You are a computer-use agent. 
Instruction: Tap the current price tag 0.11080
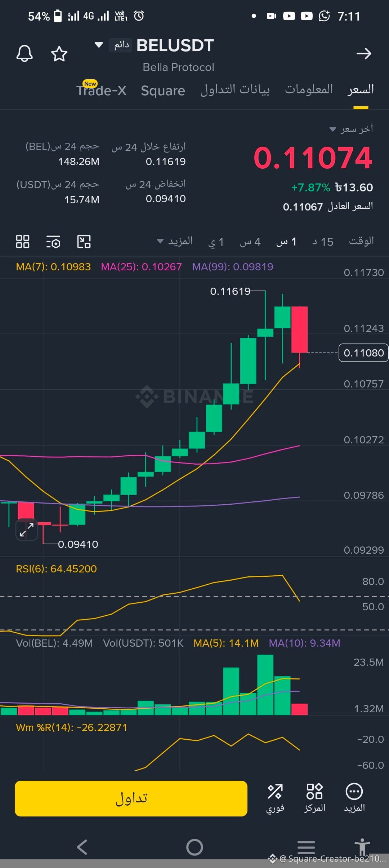tap(363, 353)
